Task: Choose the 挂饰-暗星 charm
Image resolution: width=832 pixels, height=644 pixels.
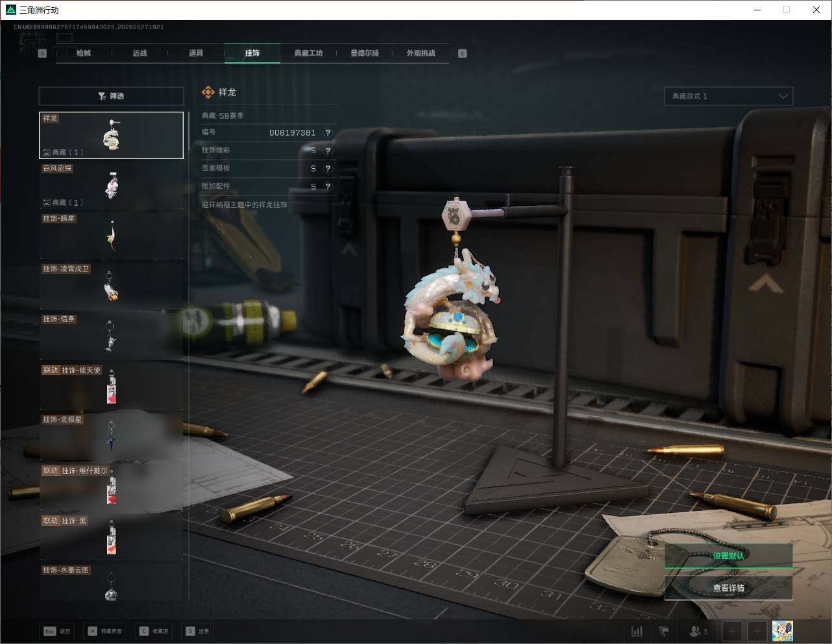Action: pos(111,235)
